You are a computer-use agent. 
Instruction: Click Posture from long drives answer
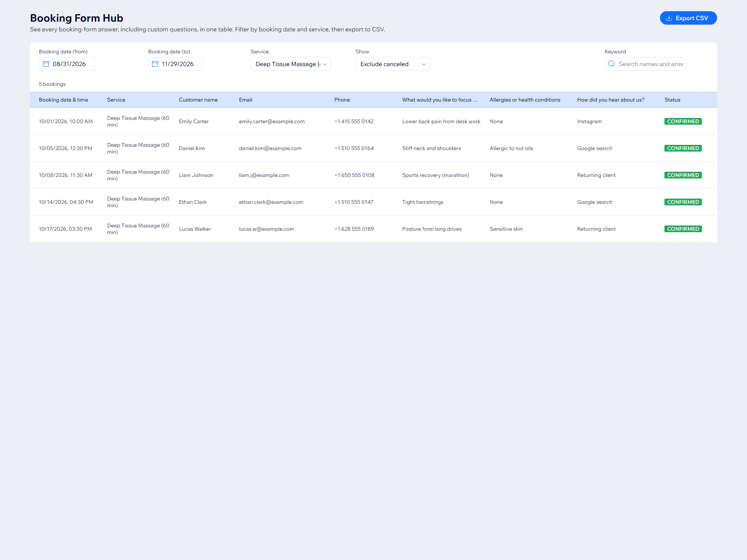tap(432, 229)
